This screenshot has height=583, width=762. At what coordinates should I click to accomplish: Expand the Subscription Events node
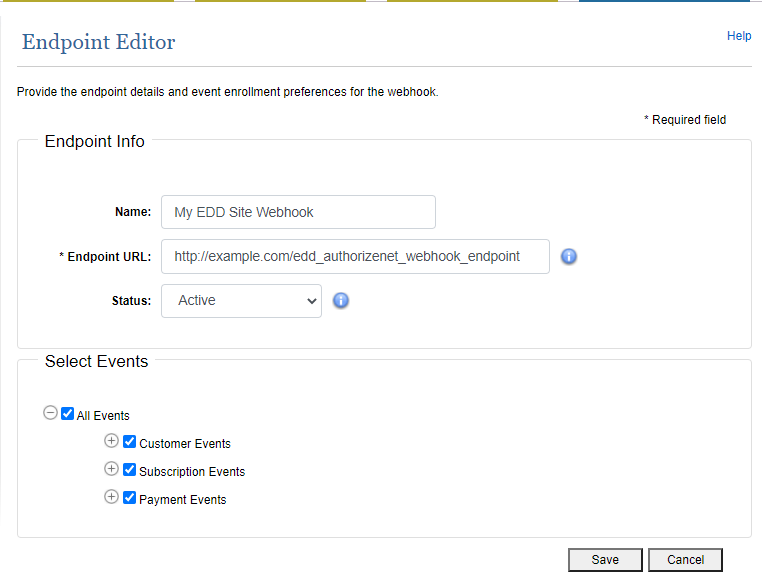click(x=112, y=469)
